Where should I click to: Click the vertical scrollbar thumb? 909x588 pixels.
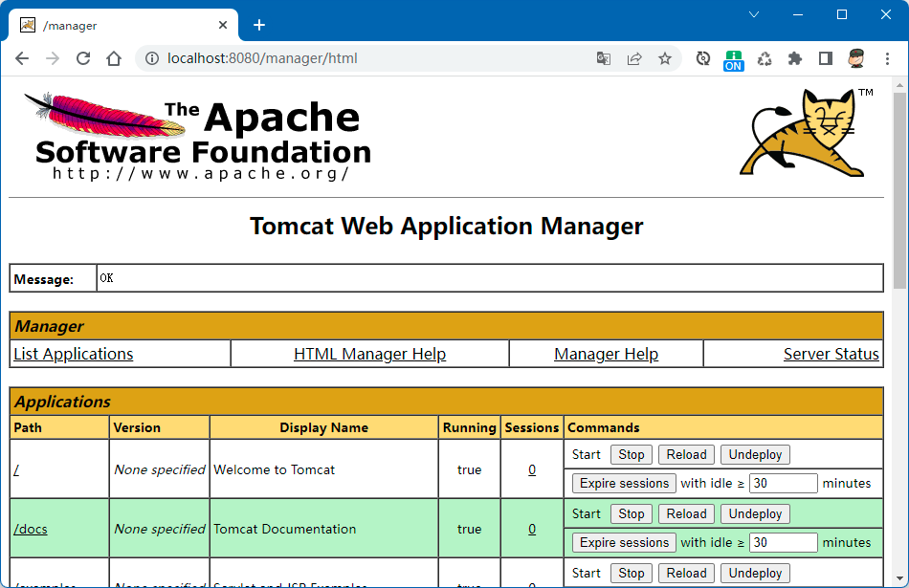coord(899,190)
